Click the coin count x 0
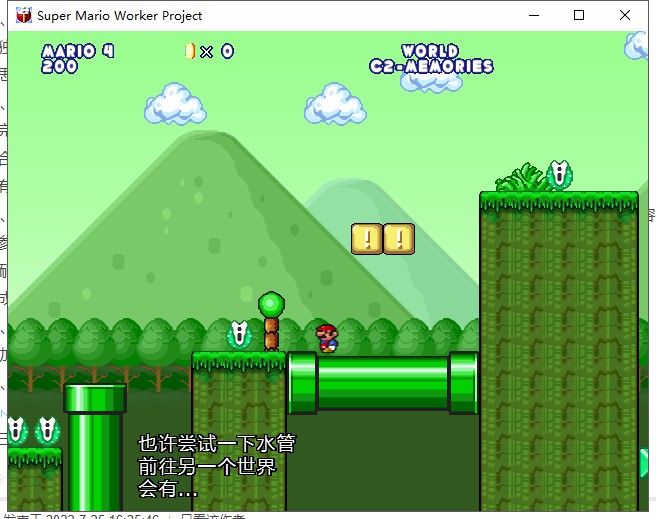The height and width of the screenshot is (519, 656). click(x=217, y=51)
